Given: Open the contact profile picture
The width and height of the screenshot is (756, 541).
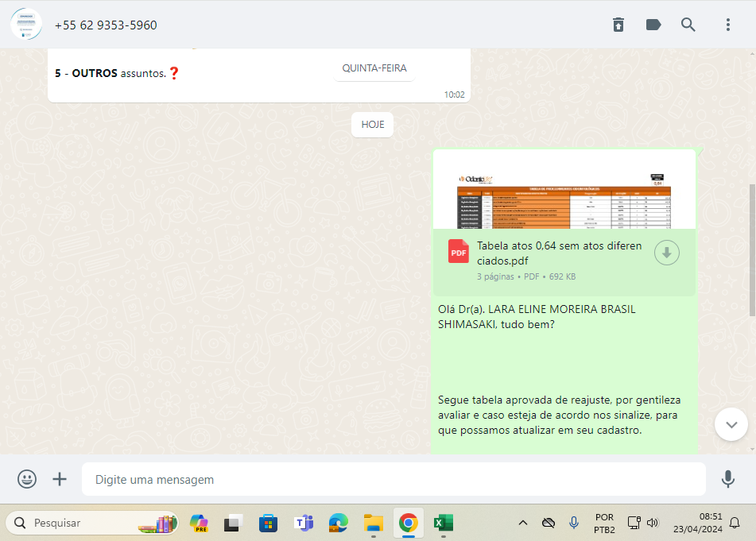Looking at the screenshot, I should coord(26,24).
